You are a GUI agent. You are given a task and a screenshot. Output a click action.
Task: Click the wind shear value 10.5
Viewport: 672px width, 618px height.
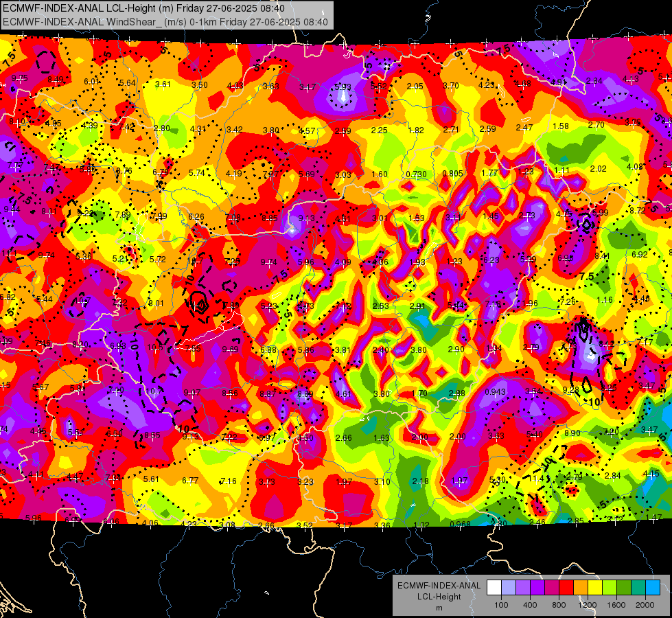click(x=155, y=347)
